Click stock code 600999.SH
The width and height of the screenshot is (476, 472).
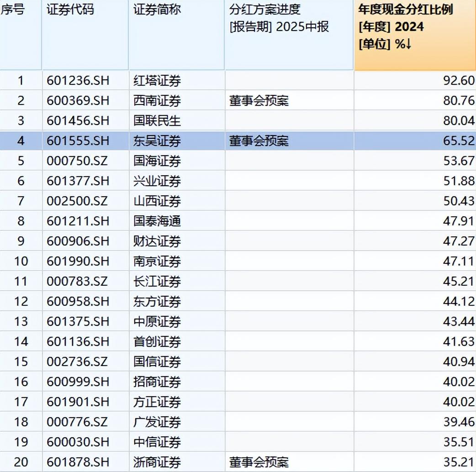pos(78,382)
